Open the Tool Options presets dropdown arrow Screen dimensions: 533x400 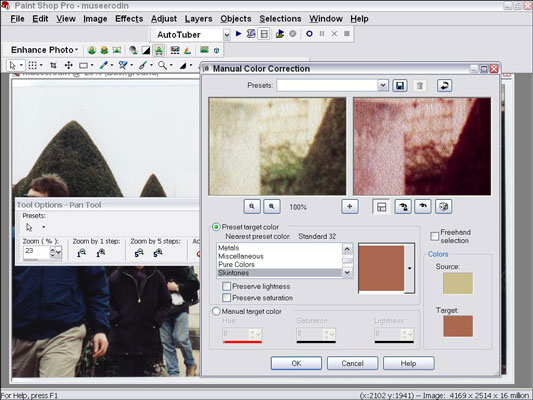coord(44,227)
